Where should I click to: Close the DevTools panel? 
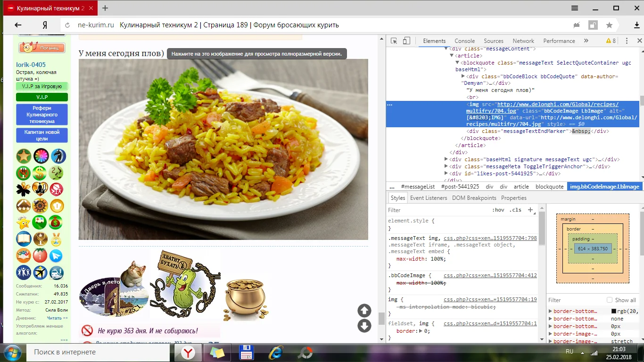[x=639, y=41]
